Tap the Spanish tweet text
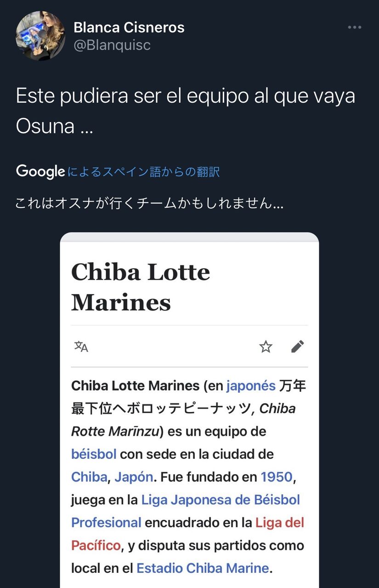The height and width of the screenshot is (588, 379). click(186, 110)
